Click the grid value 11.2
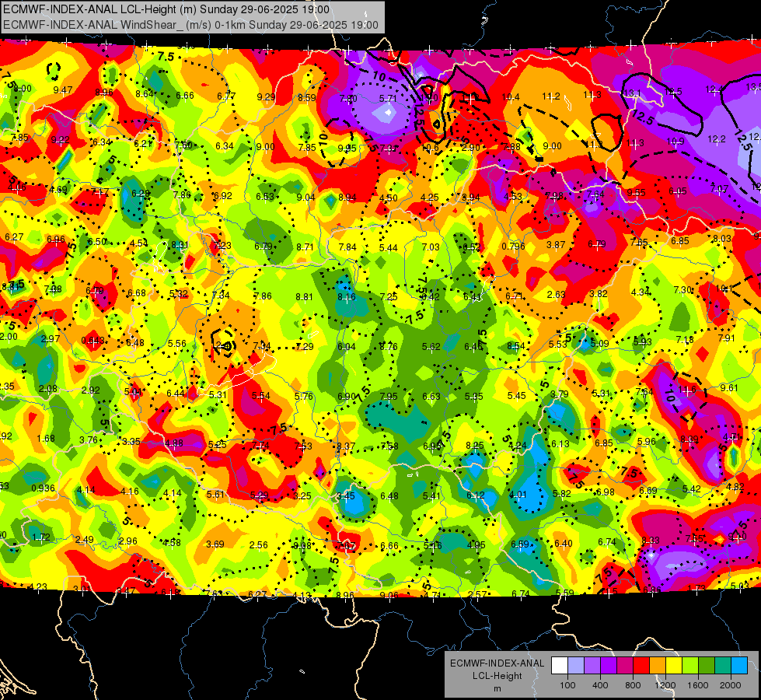This screenshot has width=761, height=700. (x=551, y=96)
